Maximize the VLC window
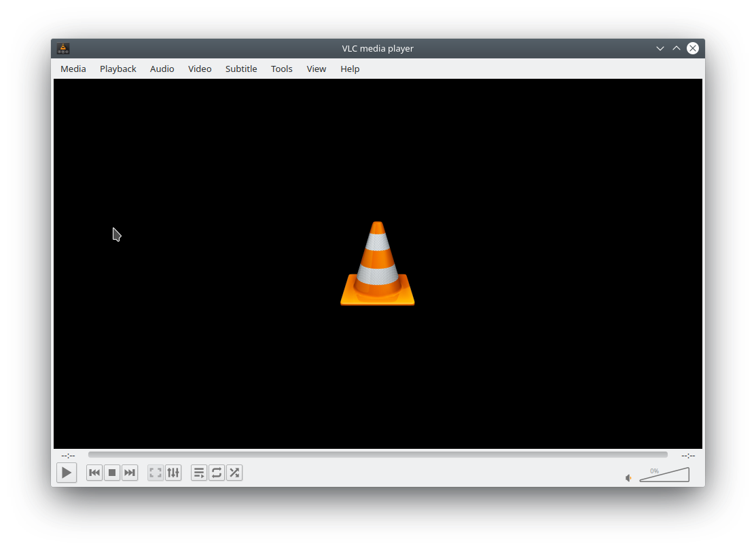756x550 pixels. [677, 48]
